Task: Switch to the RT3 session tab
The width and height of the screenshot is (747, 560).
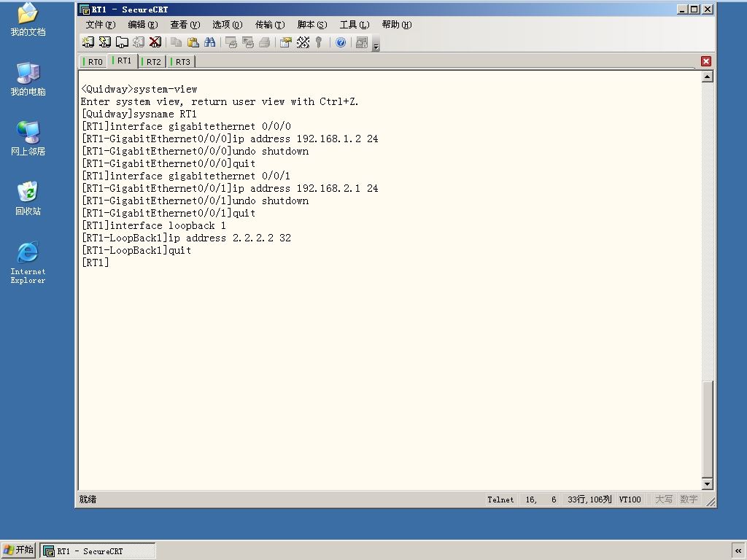Action: pos(181,62)
